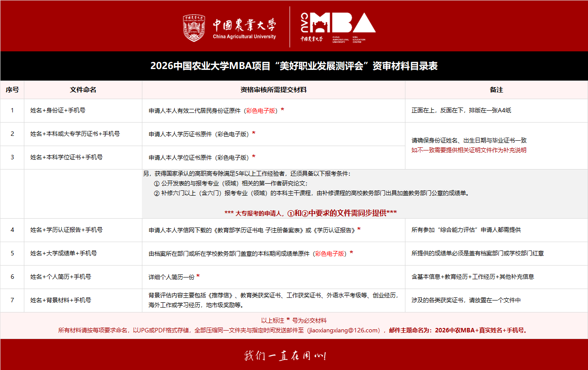Click the 'China Agricultural University' English caption
The image size is (588, 370).
click(244, 37)
